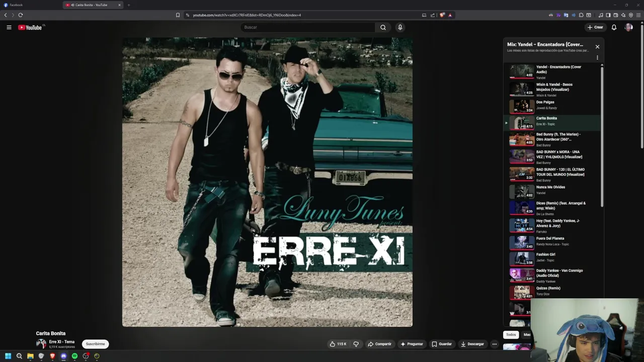Bookmark this page in address bar
644x362 pixels.
coord(178,15)
